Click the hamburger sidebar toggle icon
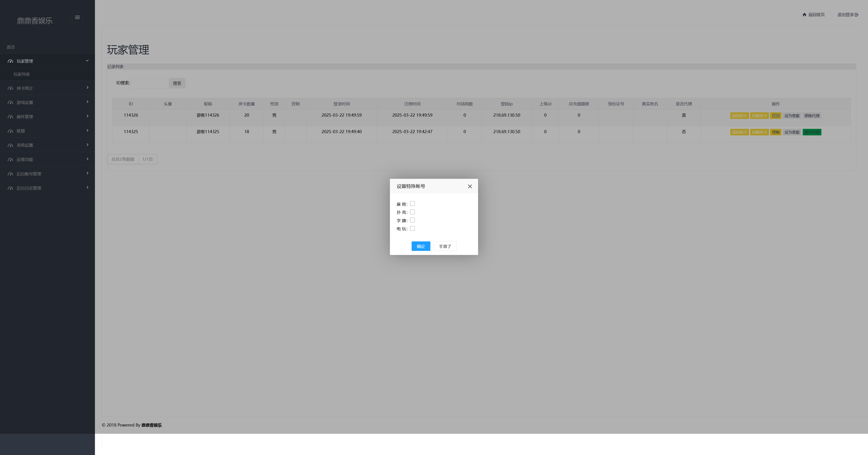 coord(77,17)
